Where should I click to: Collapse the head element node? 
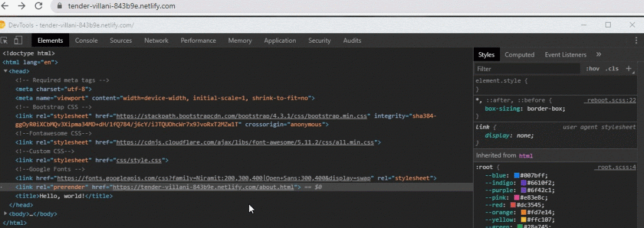pyautogui.click(x=5, y=71)
